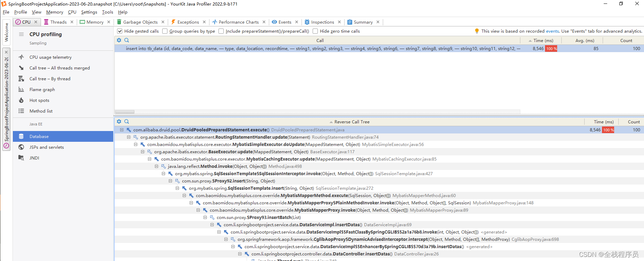Collapse RoutingStatementHandler.update node
Image resolution: width=644 pixels, height=261 pixels.
tap(129, 137)
